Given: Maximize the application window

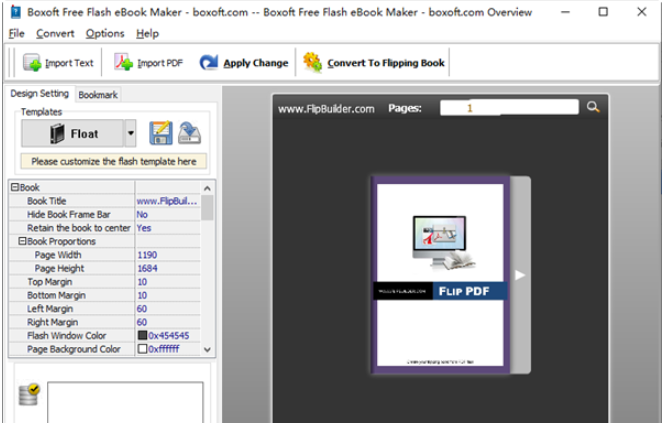Looking at the screenshot, I should tap(603, 12).
